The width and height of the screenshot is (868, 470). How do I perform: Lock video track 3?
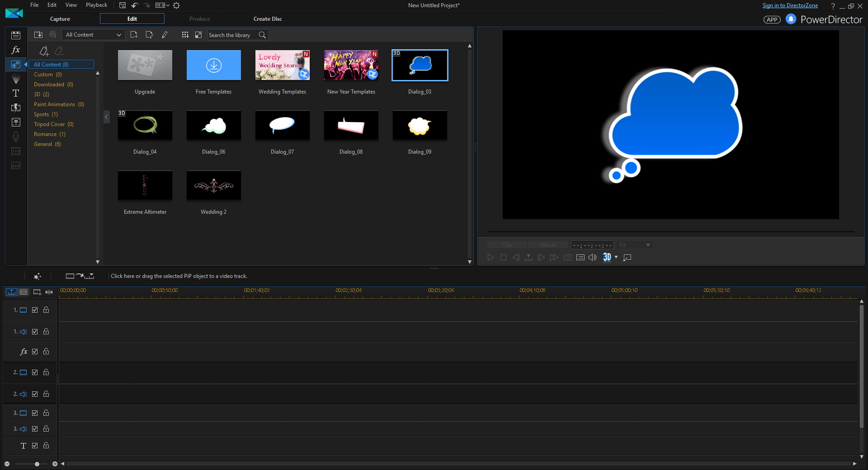click(x=46, y=413)
